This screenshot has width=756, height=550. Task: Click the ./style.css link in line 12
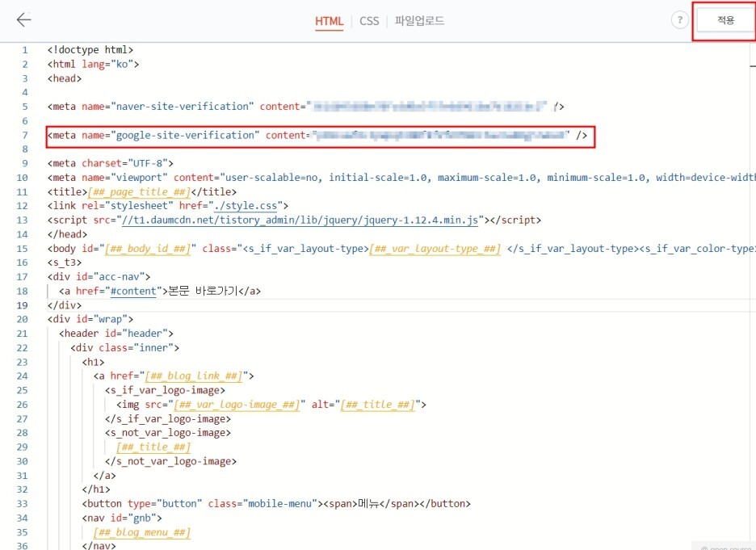click(x=246, y=206)
